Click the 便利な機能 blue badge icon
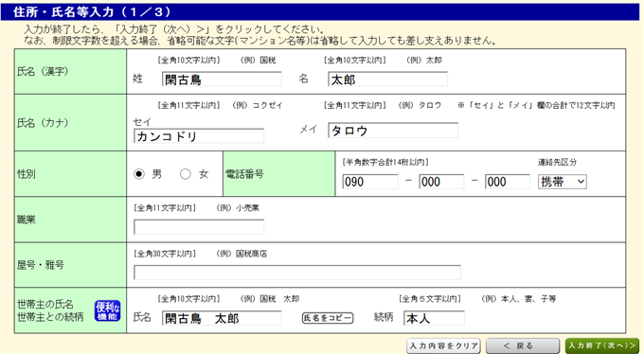This screenshot has height=354, width=644. coord(107,310)
